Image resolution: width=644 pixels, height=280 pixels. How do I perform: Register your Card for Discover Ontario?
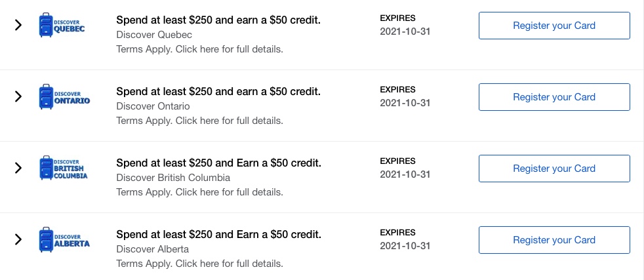[554, 97]
